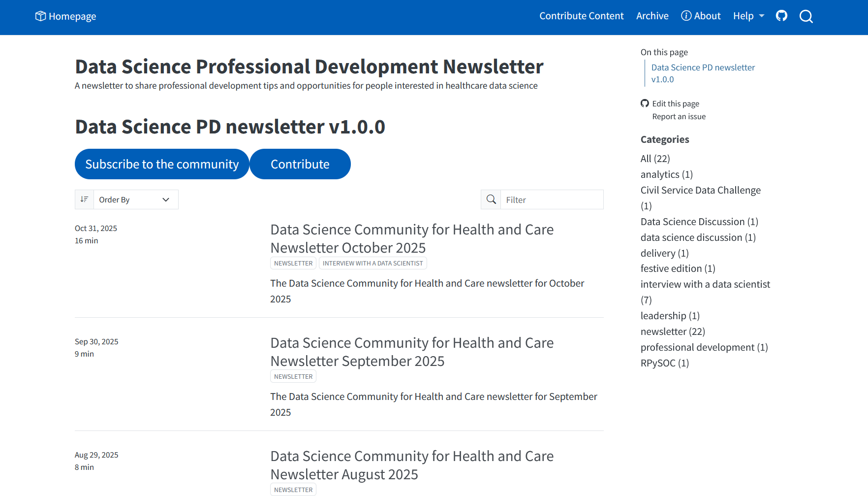
Task: Click Report an issue link
Action: pos(679,116)
